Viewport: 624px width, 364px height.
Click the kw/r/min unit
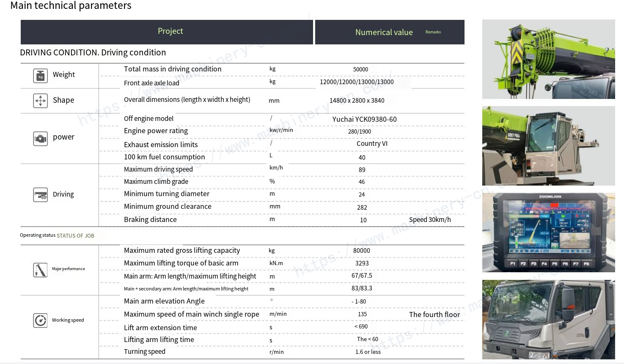[x=281, y=130]
